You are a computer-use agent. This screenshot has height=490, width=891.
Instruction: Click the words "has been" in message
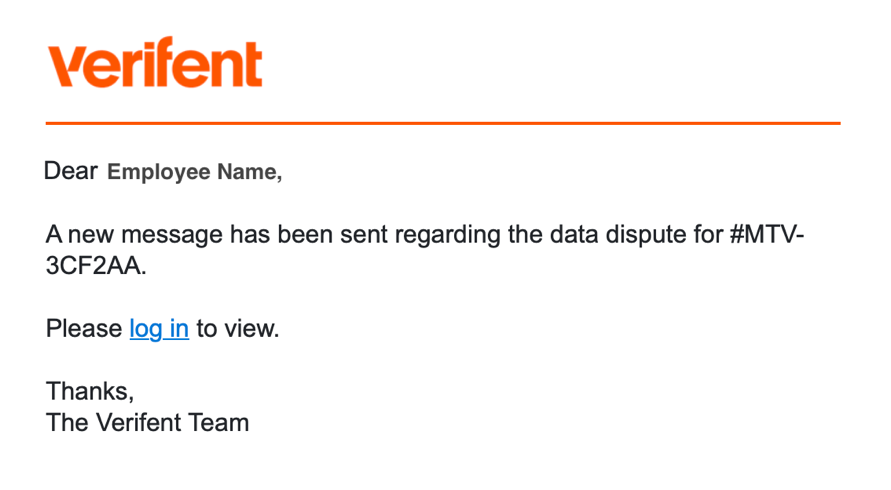pos(284,236)
